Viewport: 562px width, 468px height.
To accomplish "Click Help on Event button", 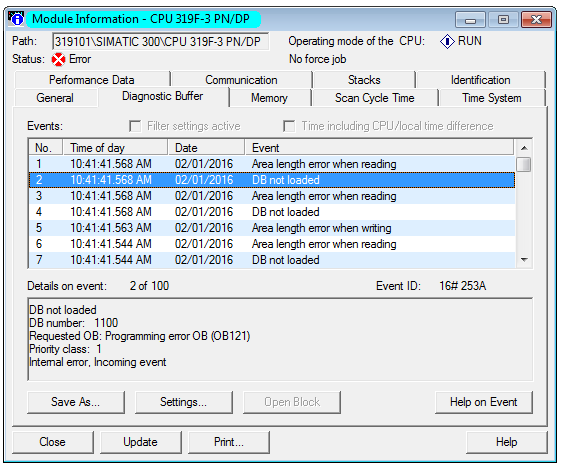I will (x=484, y=402).
